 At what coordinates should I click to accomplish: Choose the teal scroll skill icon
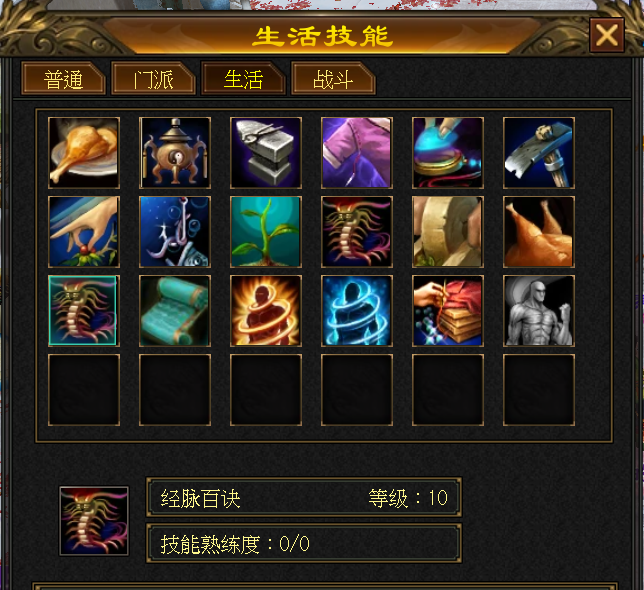(175, 311)
